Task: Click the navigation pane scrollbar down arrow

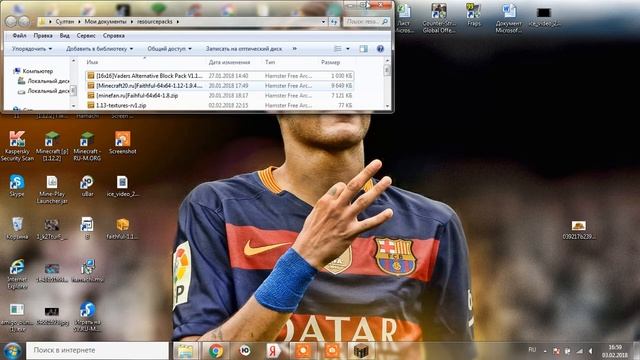Action: coord(73,106)
